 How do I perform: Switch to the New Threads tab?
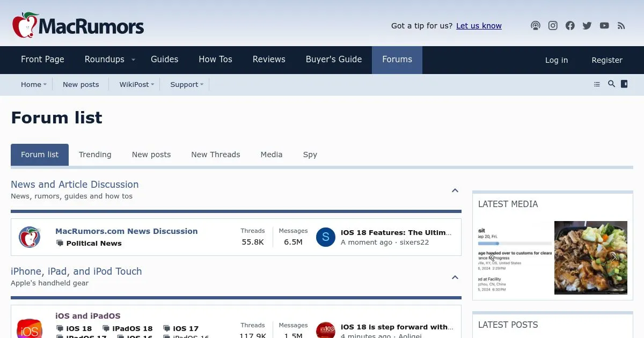(x=216, y=155)
